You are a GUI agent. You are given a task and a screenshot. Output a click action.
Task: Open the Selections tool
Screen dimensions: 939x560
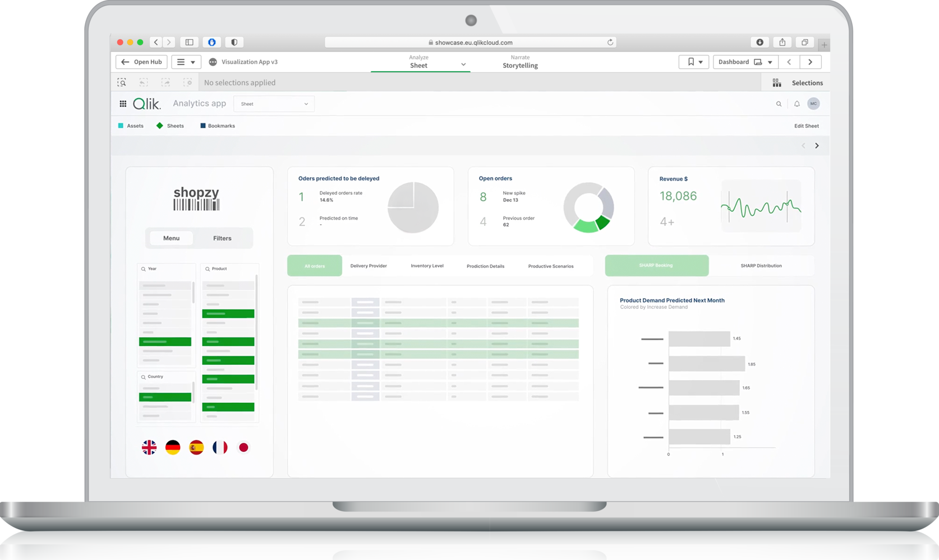point(800,82)
